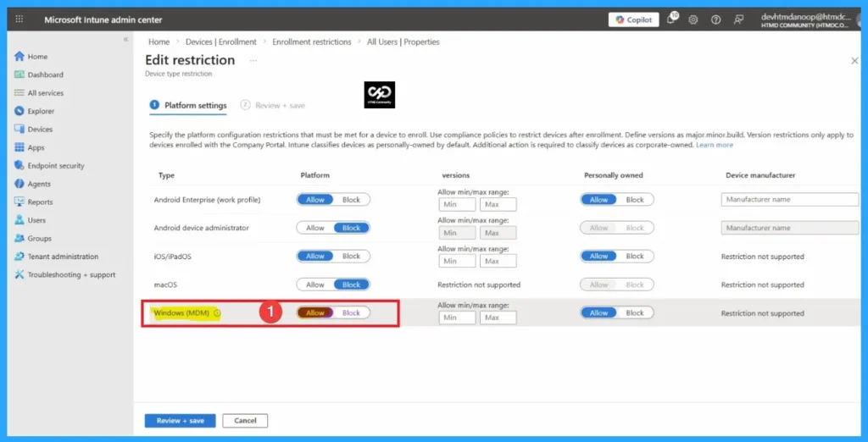Open the settings gear icon
The width and height of the screenshot is (868, 442).
point(693,20)
